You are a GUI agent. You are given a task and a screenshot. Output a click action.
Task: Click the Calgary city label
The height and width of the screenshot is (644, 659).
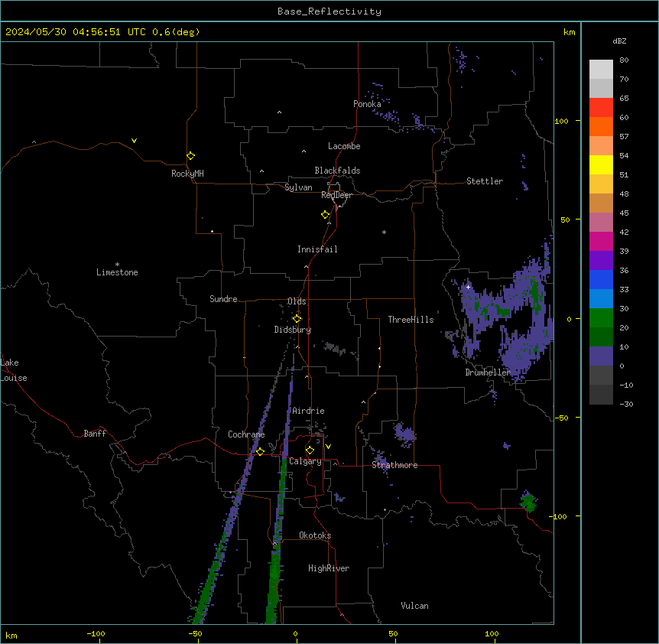pyautogui.click(x=305, y=461)
